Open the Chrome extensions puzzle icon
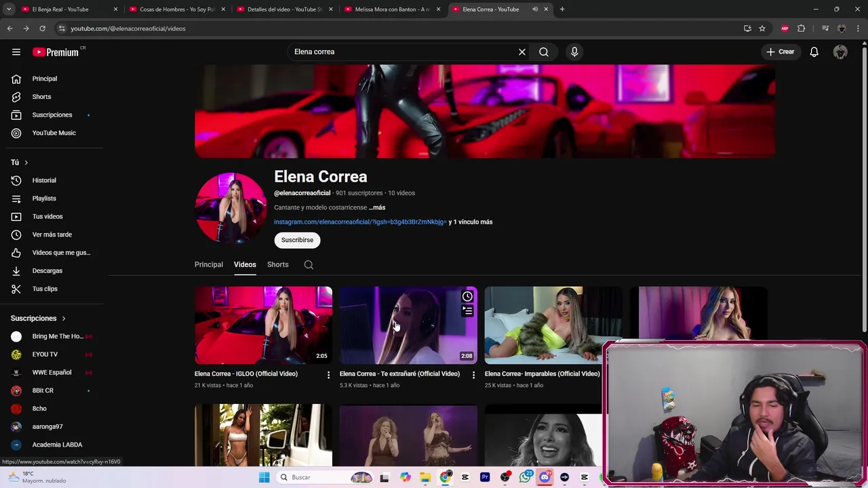This screenshot has height=488, width=868. pyautogui.click(x=802, y=28)
